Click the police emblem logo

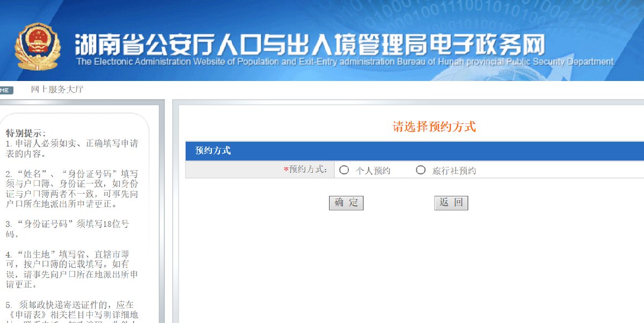[38, 47]
